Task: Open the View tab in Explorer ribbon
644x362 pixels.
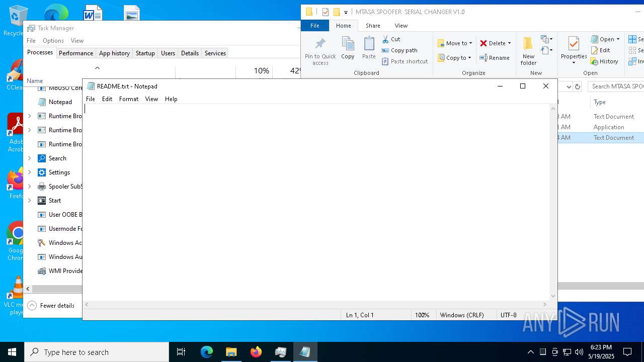Action: [x=401, y=26]
